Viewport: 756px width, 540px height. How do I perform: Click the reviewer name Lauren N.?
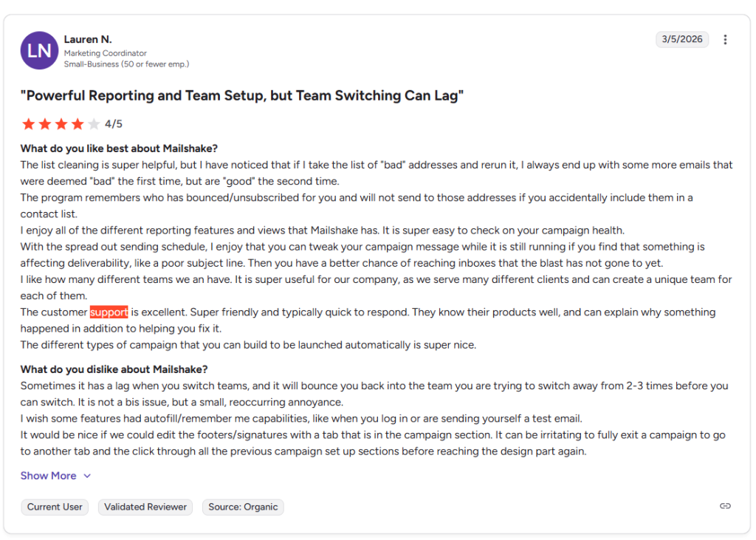pos(88,39)
